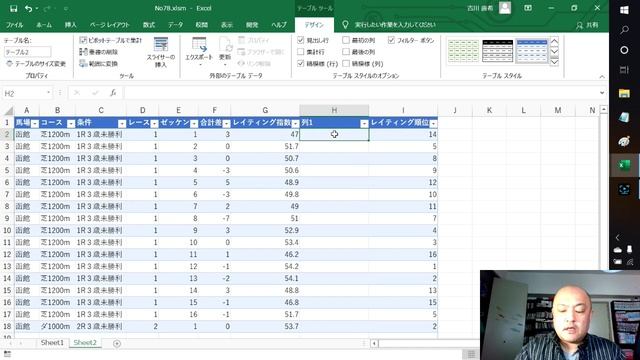Select the green table style thumbnail

point(463,51)
